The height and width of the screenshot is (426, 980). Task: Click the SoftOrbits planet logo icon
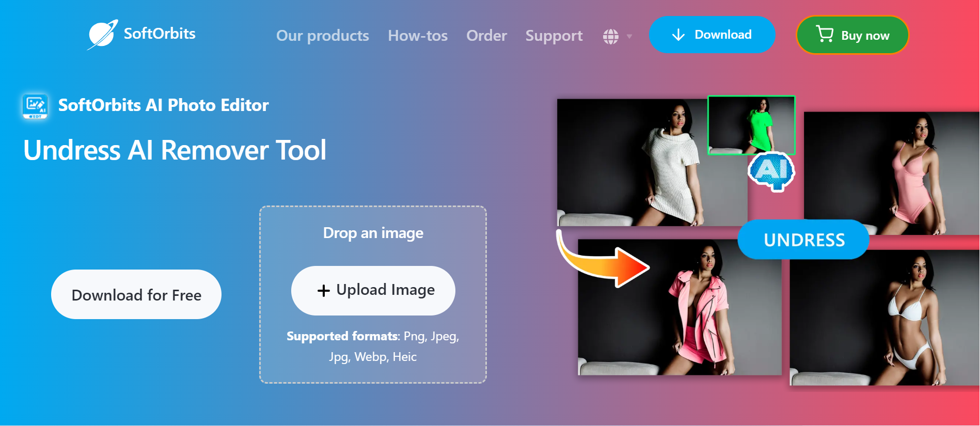[x=102, y=35]
